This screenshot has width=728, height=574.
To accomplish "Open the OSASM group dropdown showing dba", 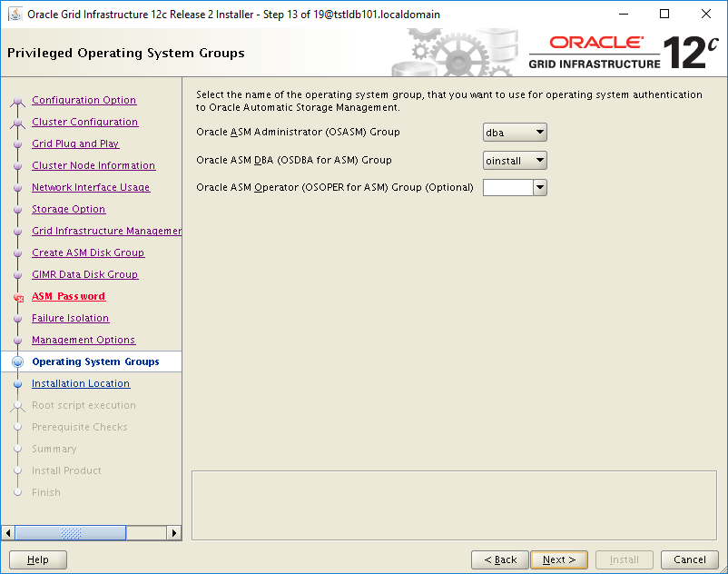I will [x=515, y=133].
